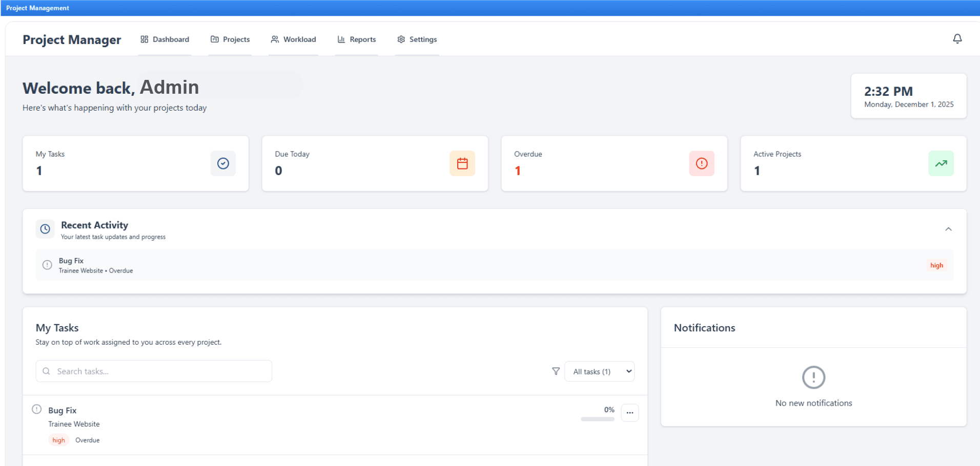
Task: Click the Recent Activity clock icon
Action: point(45,229)
